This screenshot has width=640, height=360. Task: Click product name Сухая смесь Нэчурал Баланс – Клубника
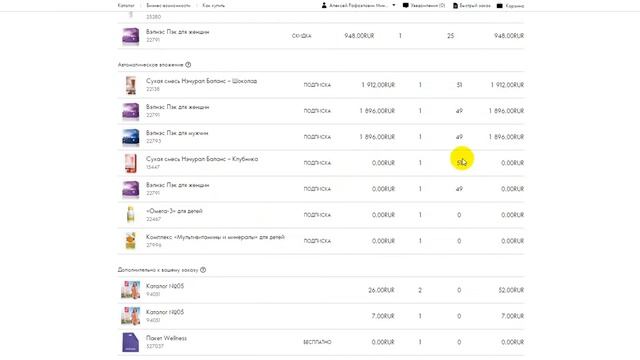click(202, 159)
